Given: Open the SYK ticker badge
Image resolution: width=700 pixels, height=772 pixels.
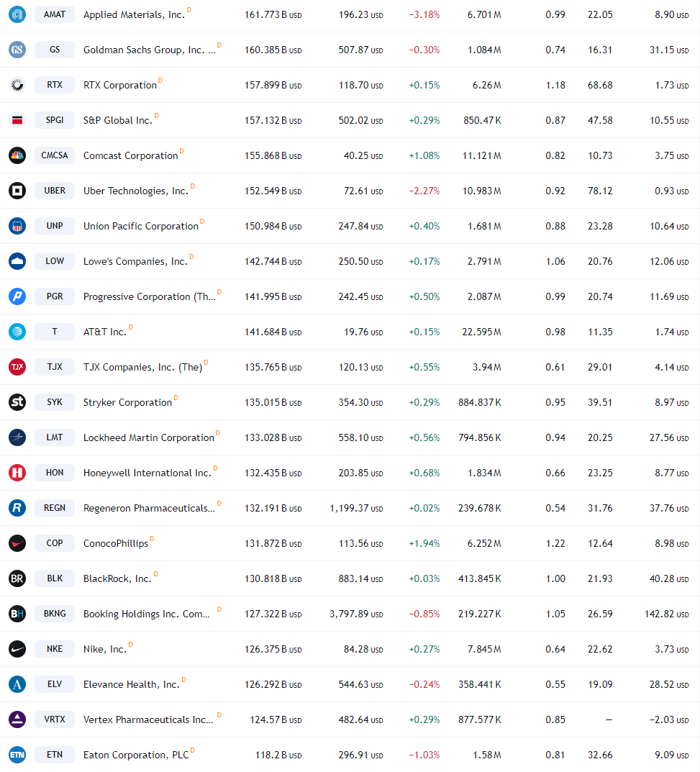Looking at the screenshot, I should [55, 402].
